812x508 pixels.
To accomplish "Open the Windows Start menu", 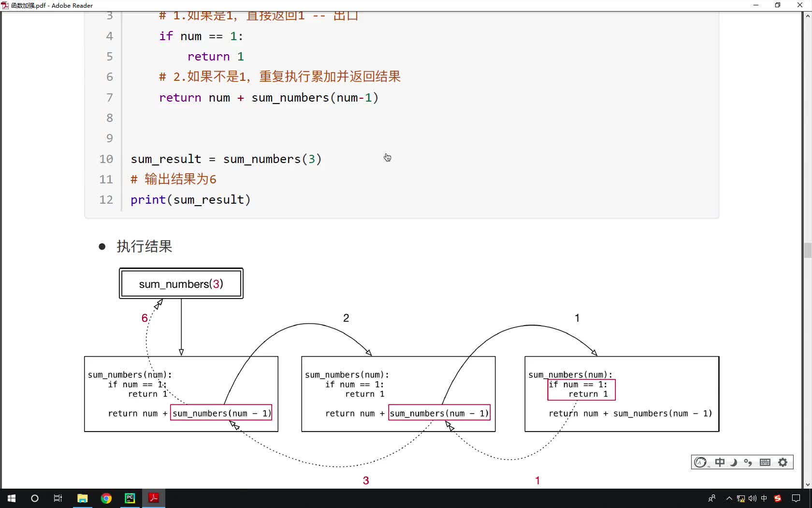I will point(12,498).
